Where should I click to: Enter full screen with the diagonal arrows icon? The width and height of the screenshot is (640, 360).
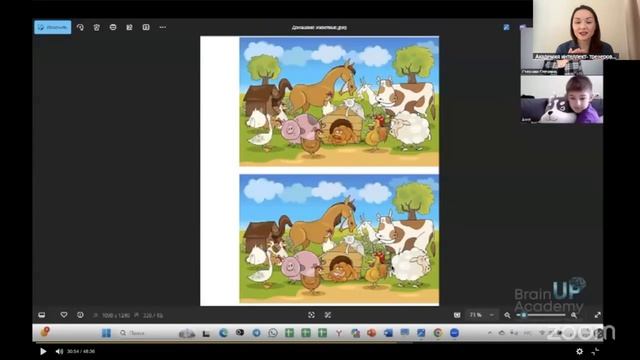click(598, 315)
